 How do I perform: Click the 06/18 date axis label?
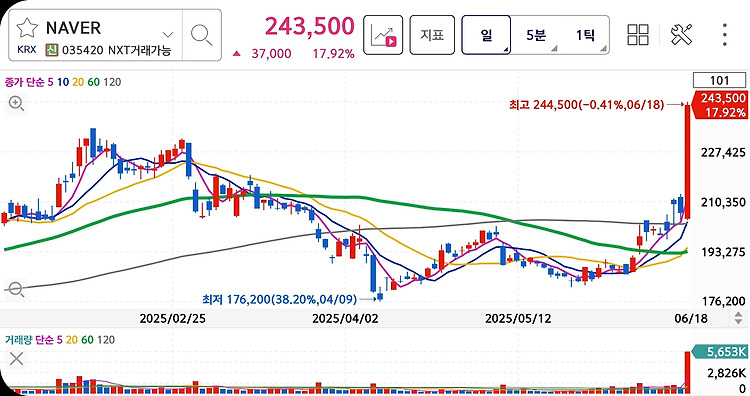691,319
